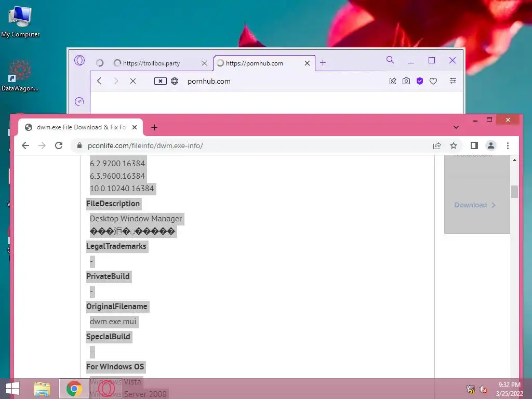Click the Download ad link

click(475, 205)
